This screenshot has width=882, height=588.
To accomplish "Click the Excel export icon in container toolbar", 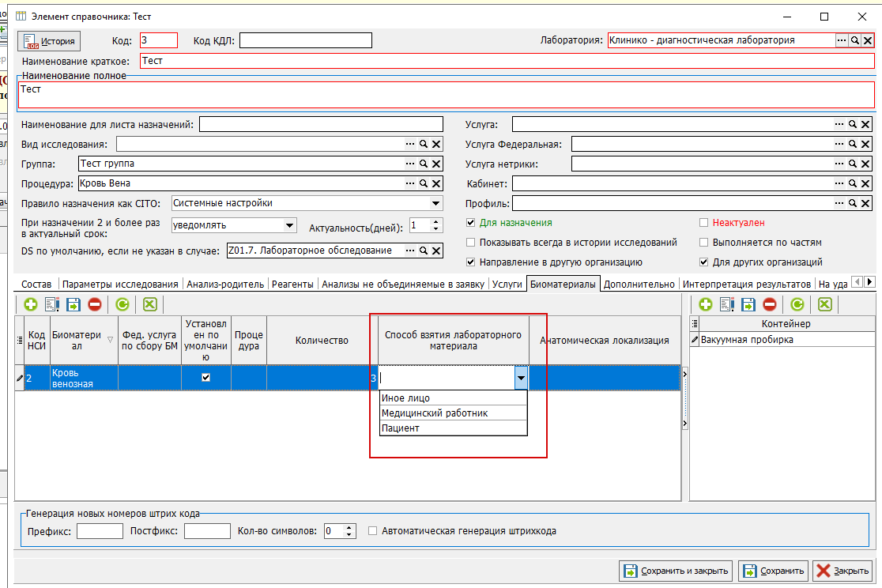I will 824,304.
